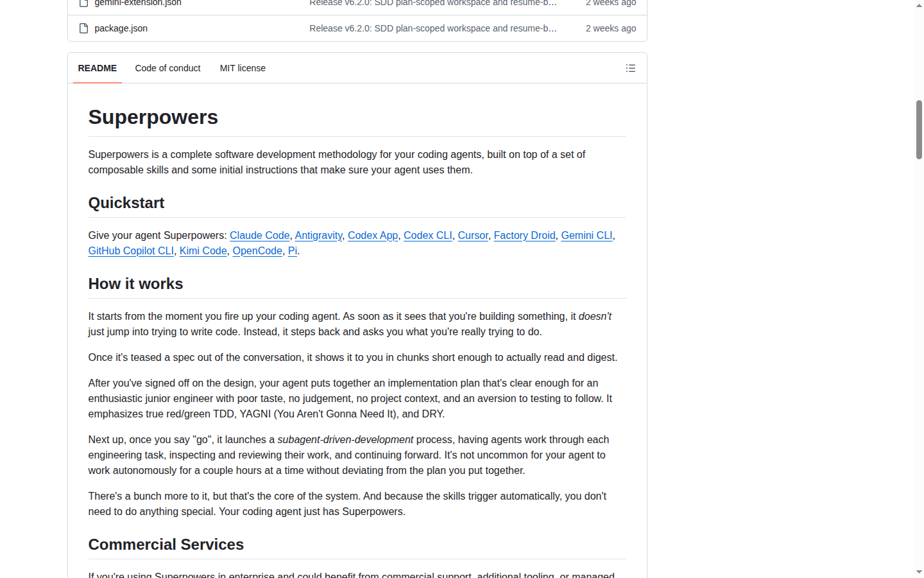This screenshot has width=924, height=578.
Task: Click the package.json file icon
Action: [83, 28]
